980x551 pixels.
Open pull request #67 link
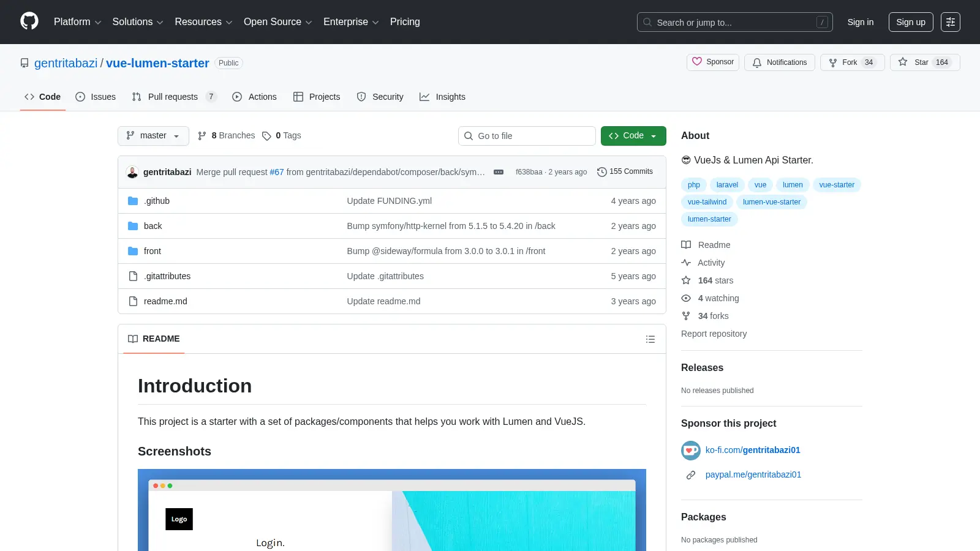pyautogui.click(x=277, y=172)
